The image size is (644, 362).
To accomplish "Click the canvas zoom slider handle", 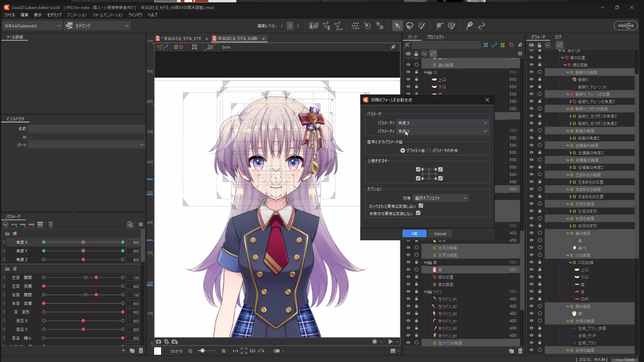I will pos(202,351).
